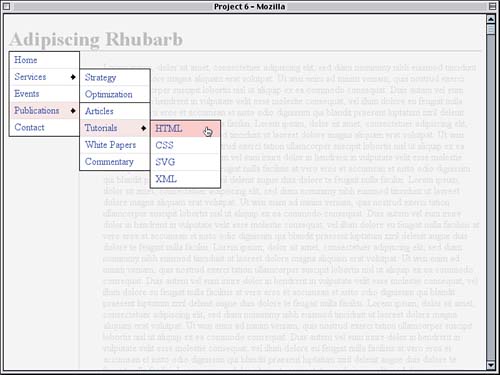The width and height of the screenshot is (500, 375).
Task: Expand the Publications submenu arrow
Action: [73, 110]
